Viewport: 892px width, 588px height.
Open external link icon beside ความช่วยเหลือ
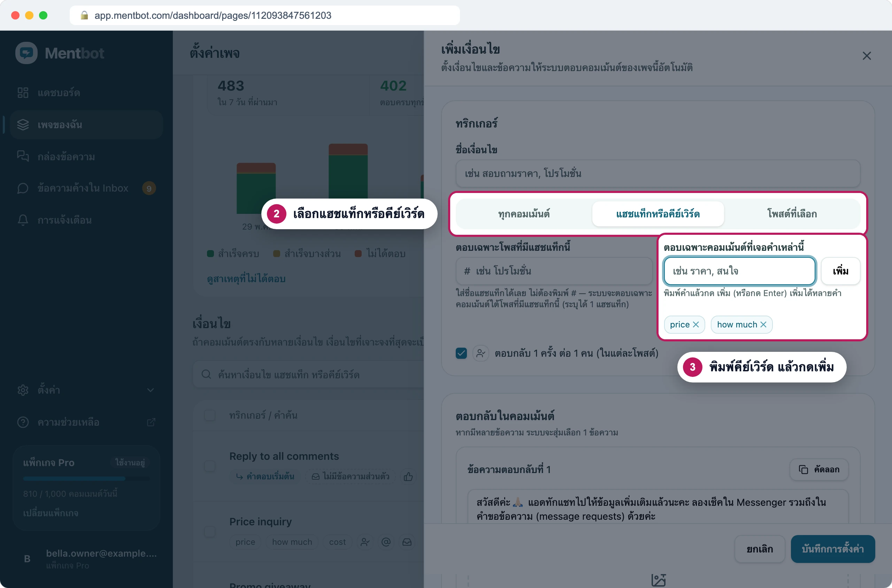click(x=151, y=422)
